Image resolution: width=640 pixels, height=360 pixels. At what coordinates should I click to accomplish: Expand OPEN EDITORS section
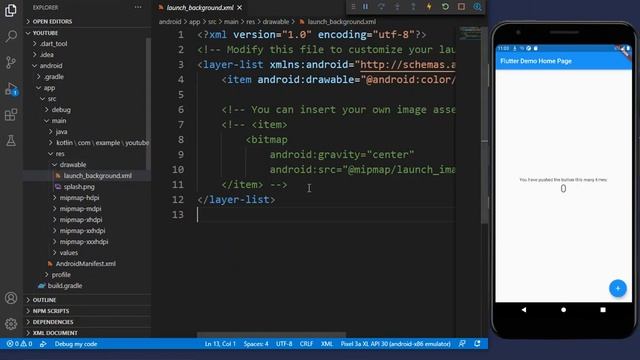(88, 21)
